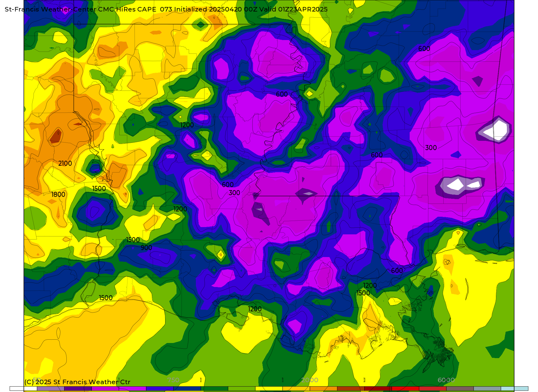This screenshot has height=392, width=538.
Task: Pick the orange colorbar swatch
Action: click(324, 389)
